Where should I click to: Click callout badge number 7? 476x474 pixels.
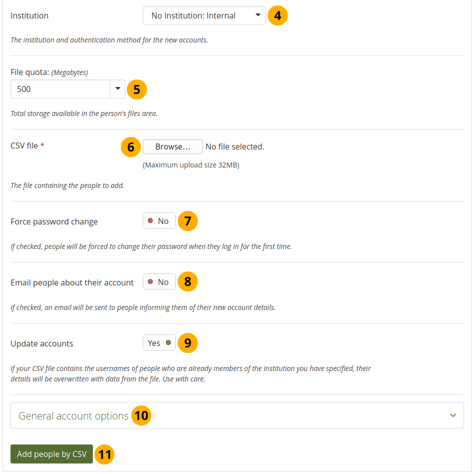[x=188, y=221]
